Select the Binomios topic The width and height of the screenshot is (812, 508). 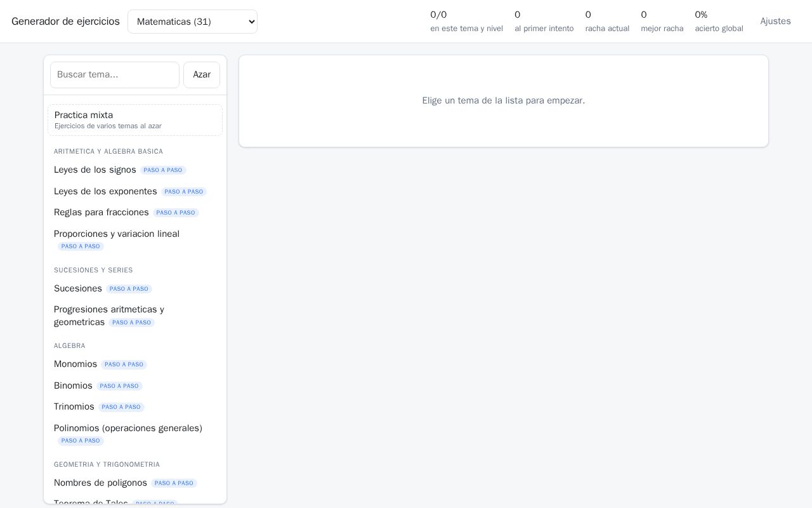tap(135, 386)
